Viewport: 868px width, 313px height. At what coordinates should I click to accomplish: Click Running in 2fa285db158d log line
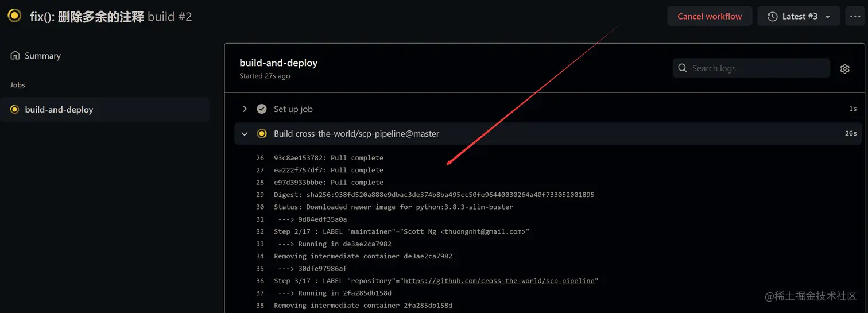pyautogui.click(x=335, y=293)
